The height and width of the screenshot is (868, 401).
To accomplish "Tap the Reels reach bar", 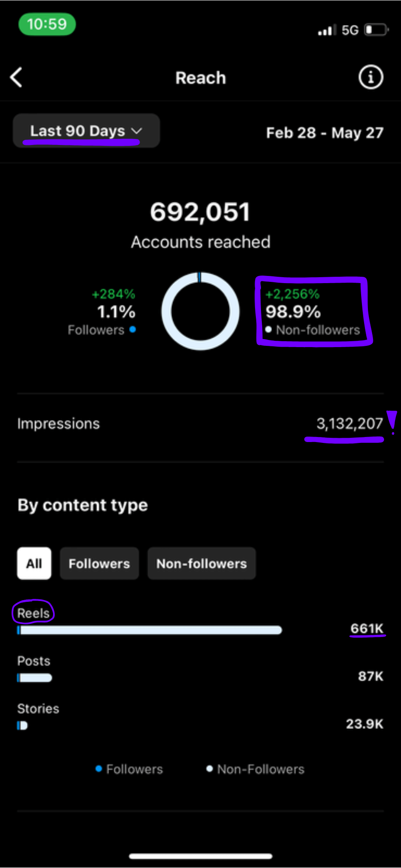I will 149,630.
